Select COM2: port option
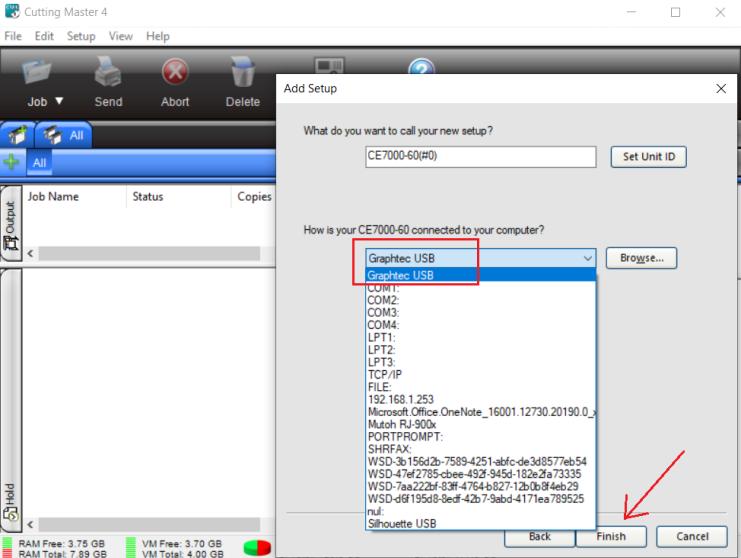 [481, 300]
